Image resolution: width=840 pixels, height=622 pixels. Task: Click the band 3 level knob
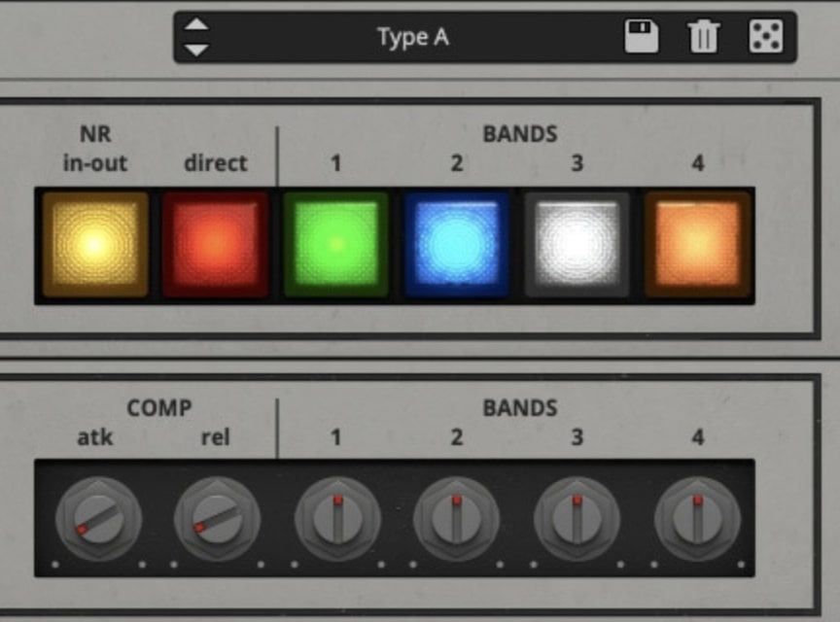tap(577, 519)
